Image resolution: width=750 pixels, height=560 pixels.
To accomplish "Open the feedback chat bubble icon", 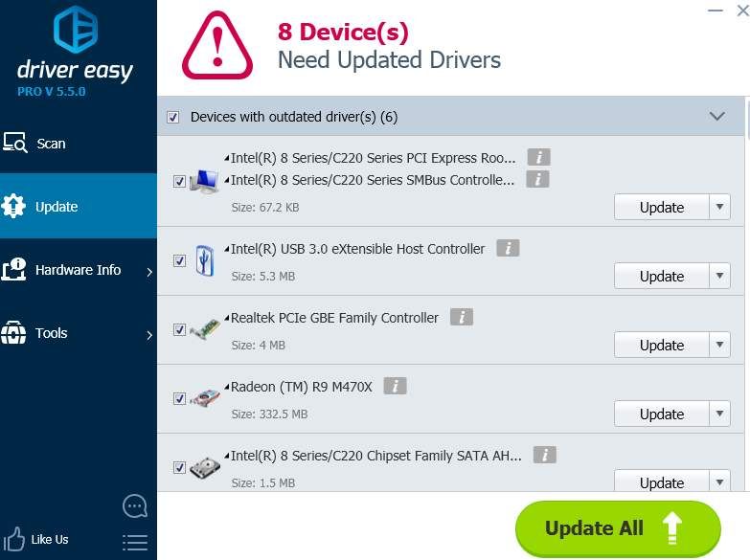I will click(x=135, y=505).
